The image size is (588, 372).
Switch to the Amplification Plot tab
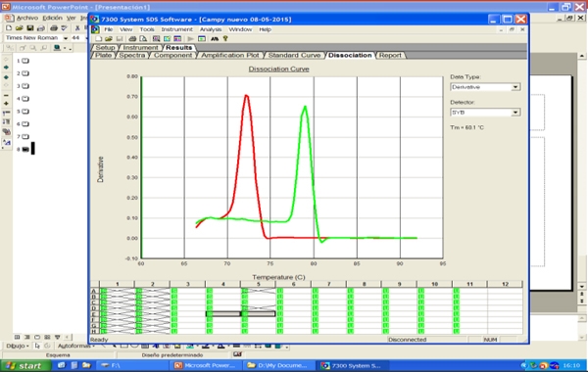coord(230,55)
